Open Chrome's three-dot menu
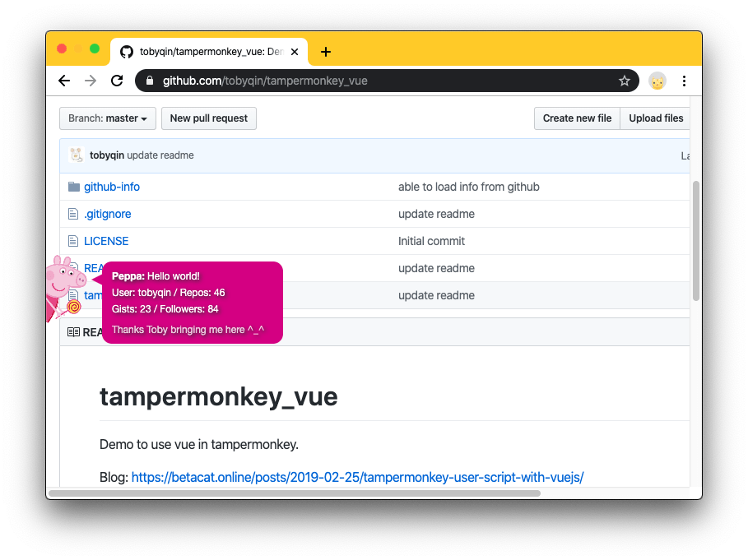This screenshot has width=748, height=560. coord(684,81)
